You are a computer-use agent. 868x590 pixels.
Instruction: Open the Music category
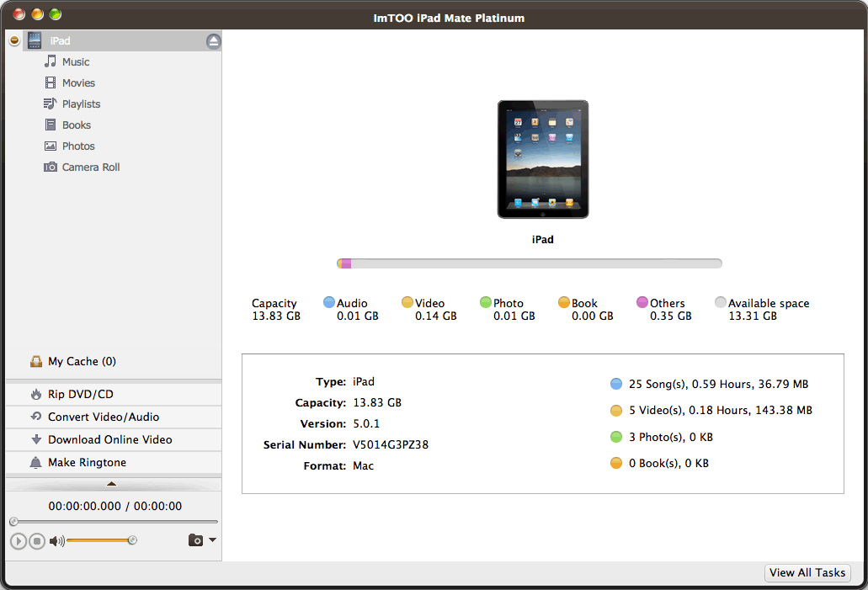click(x=75, y=62)
